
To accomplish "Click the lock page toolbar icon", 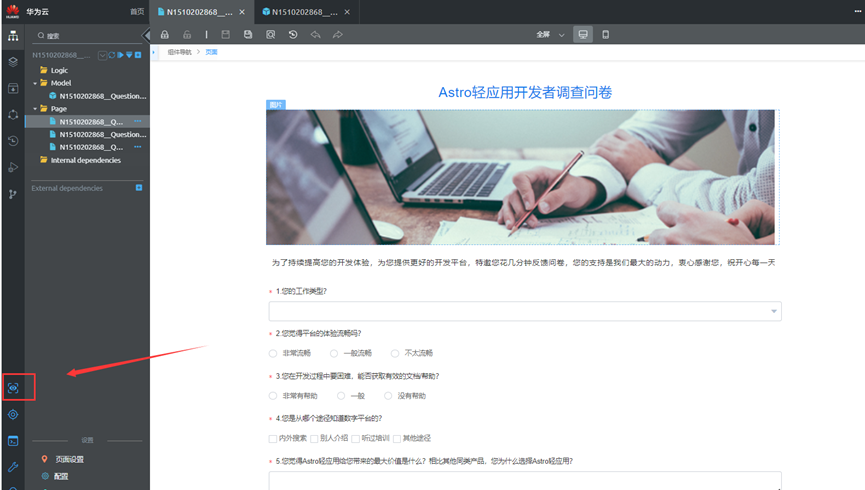I will coord(164,34).
